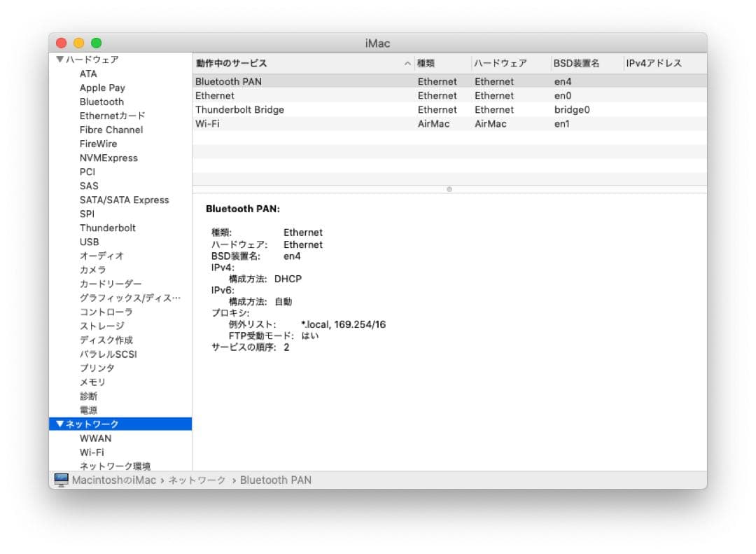Select the Ethernet service row

449,95
